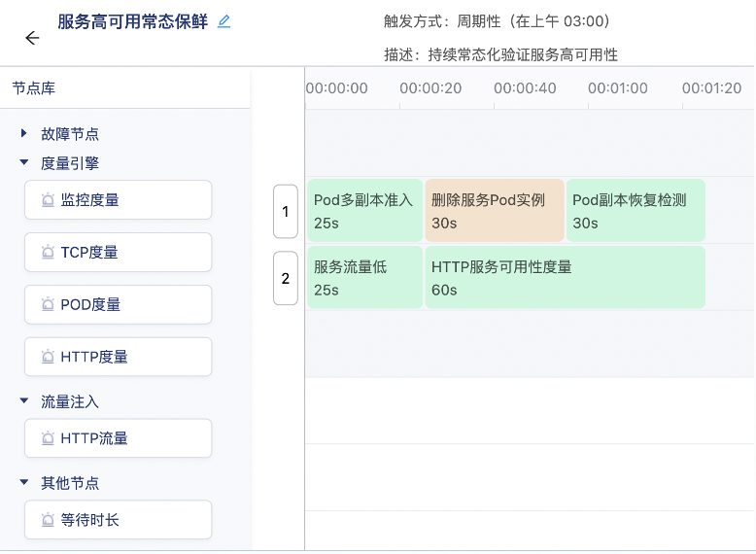Click the alarm icon on POD度量 node
Image resolution: width=756 pixels, height=554 pixels.
click(48, 305)
